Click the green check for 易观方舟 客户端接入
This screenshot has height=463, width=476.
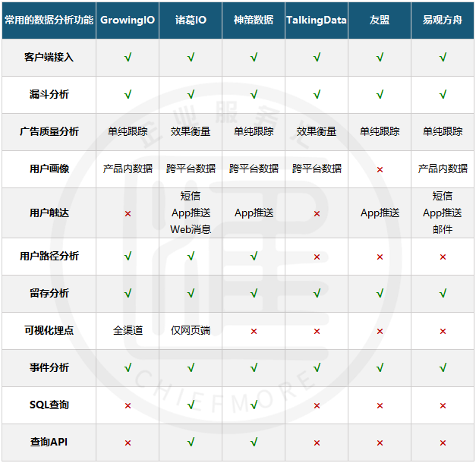[443, 57]
